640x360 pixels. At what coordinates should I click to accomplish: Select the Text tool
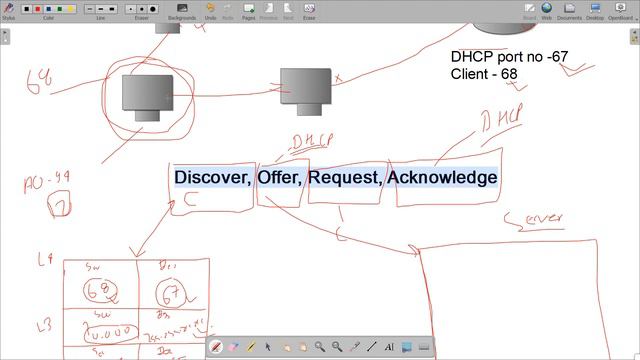point(389,347)
